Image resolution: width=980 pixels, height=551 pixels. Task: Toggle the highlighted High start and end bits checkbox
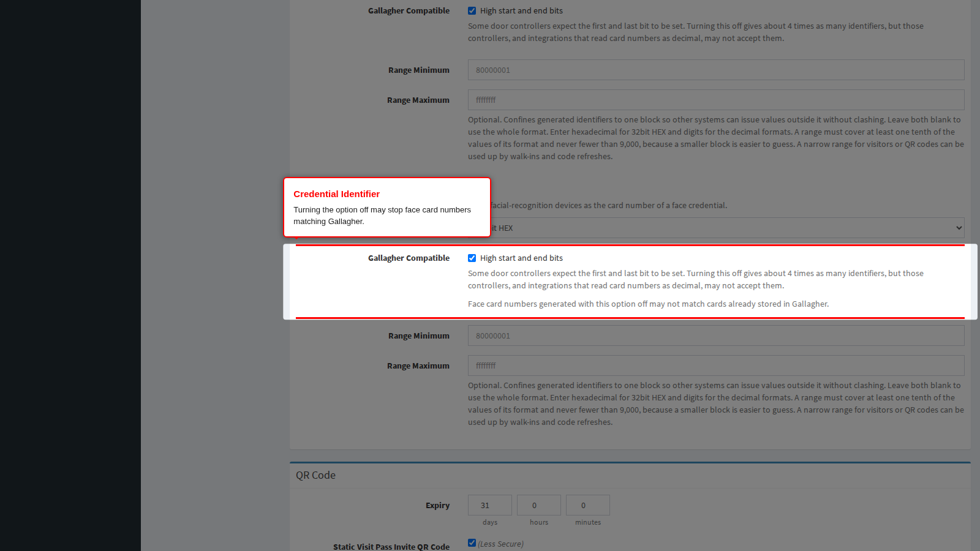pyautogui.click(x=472, y=258)
